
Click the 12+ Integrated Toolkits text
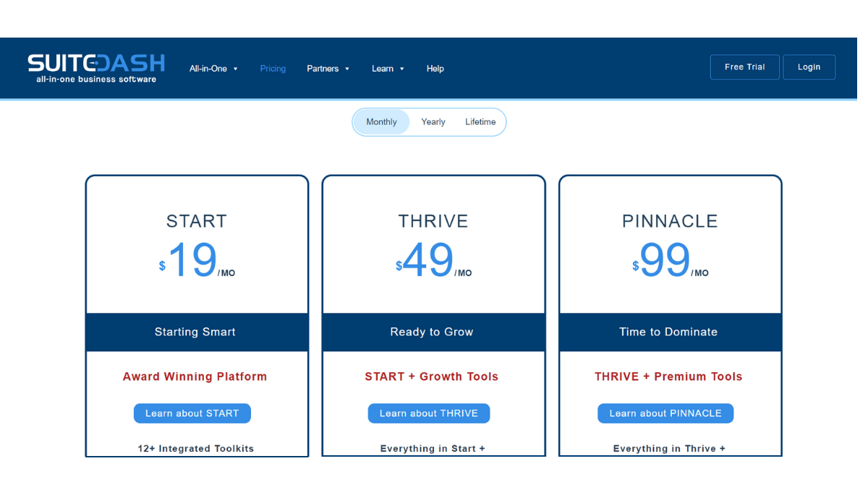click(196, 448)
